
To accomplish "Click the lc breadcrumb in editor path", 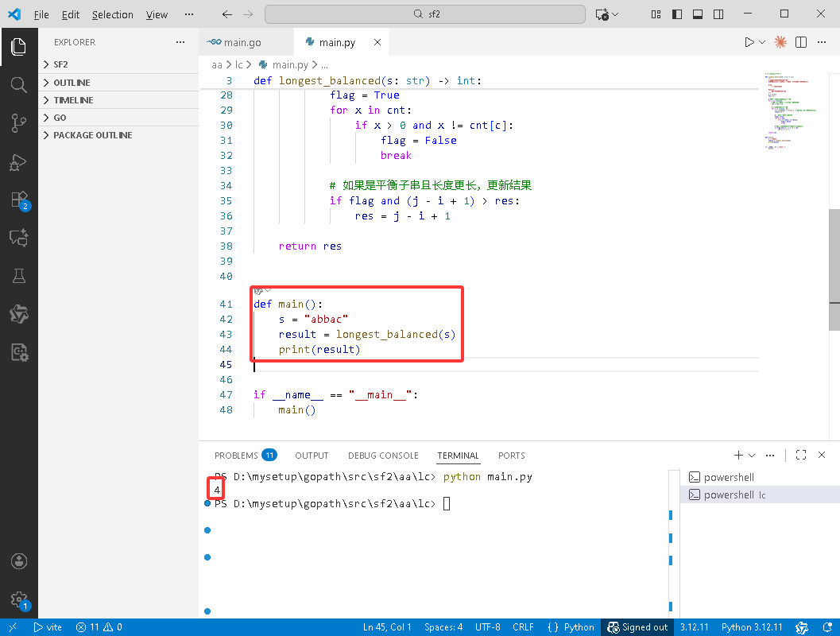I will [239, 65].
